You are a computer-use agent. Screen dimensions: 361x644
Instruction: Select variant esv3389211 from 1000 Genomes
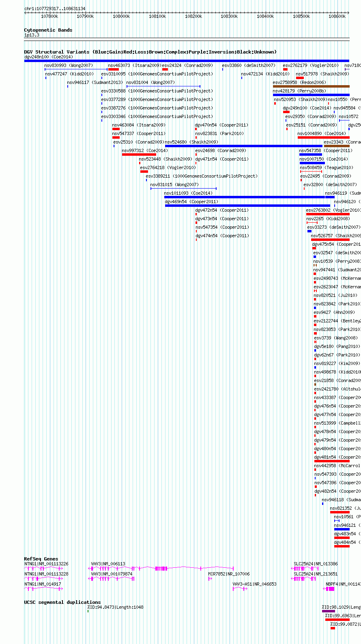coord(202,176)
